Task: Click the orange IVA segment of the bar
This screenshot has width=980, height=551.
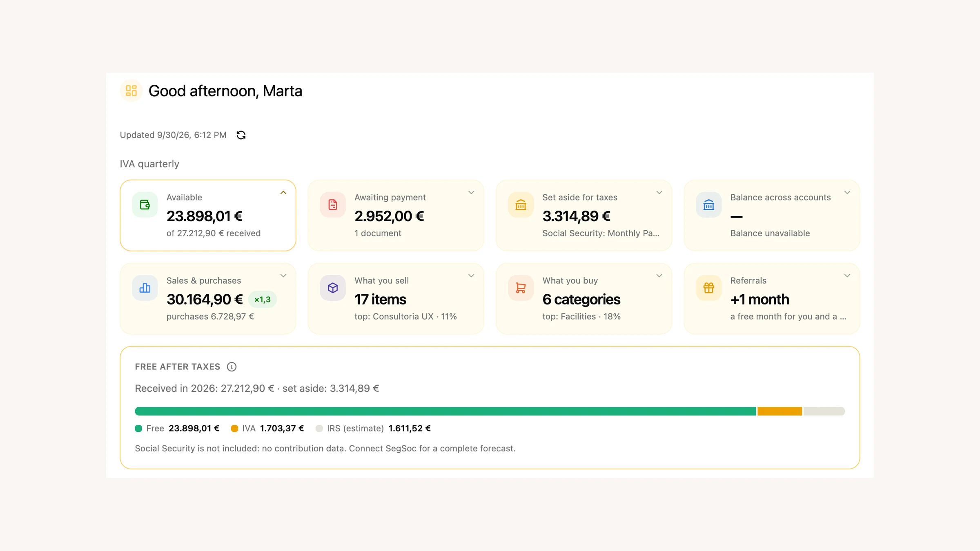Action: pyautogui.click(x=780, y=411)
